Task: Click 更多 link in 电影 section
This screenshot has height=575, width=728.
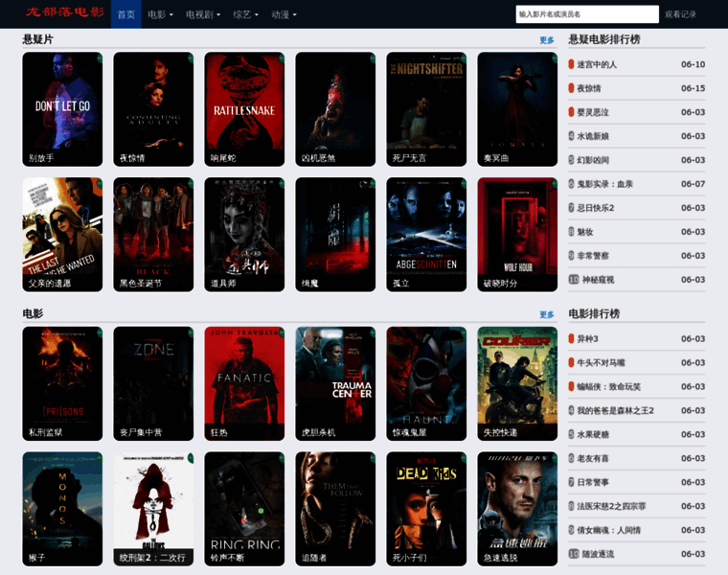Action: 546,314
